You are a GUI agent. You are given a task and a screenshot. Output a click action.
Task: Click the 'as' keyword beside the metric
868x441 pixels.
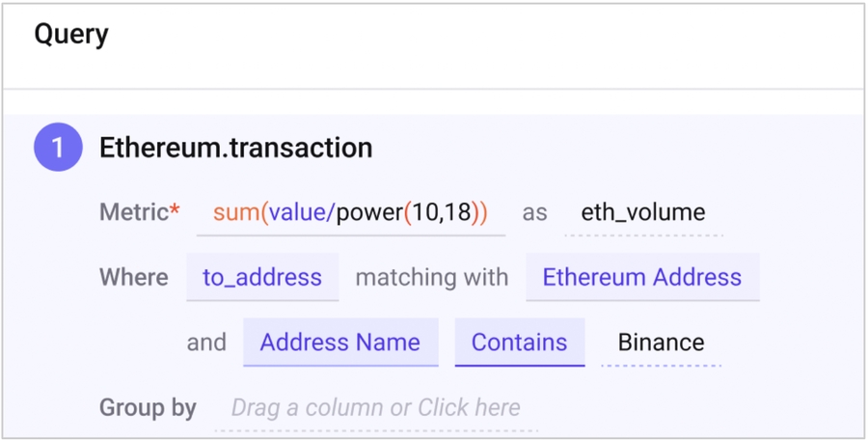[x=534, y=212]
